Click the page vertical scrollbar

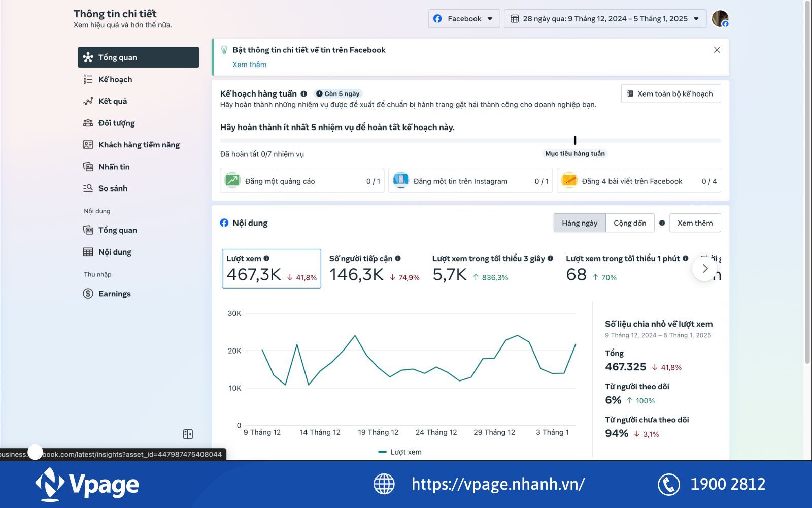coord(807,183)
